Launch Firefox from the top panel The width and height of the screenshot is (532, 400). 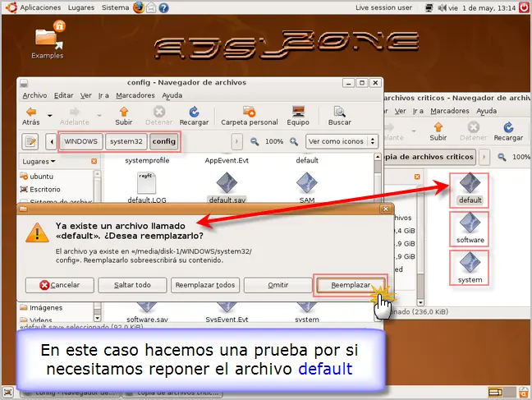[139, 7]
